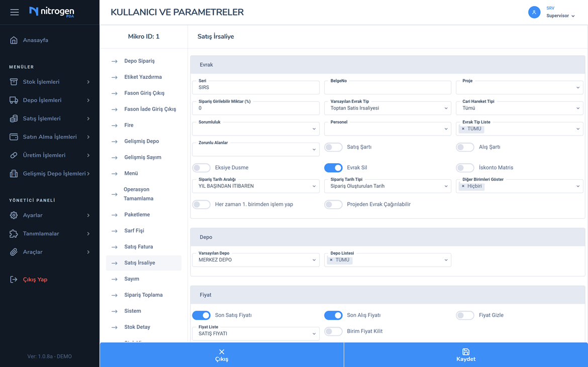Open the Sipariş Tarih Tipi dropdown
This screenshot has height=367, width=588.
coord(388,186)
